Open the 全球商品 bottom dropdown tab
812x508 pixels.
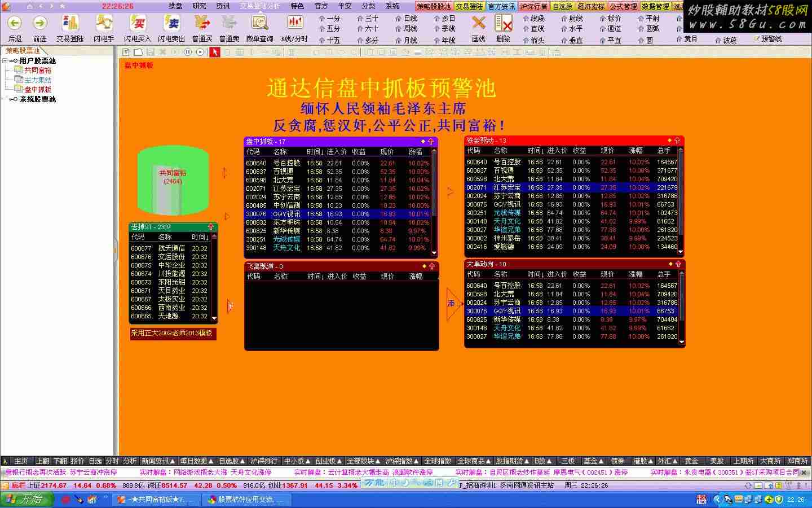coord(474,461)
